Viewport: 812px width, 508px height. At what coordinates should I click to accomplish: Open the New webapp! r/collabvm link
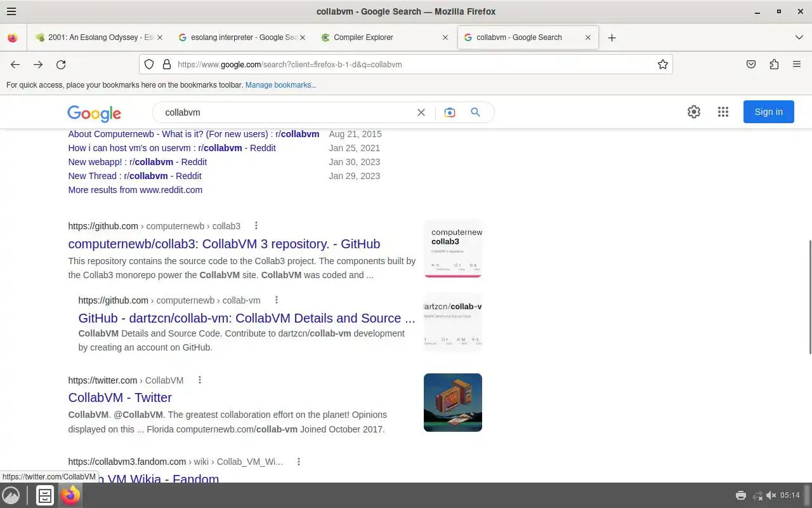[138, 162]
